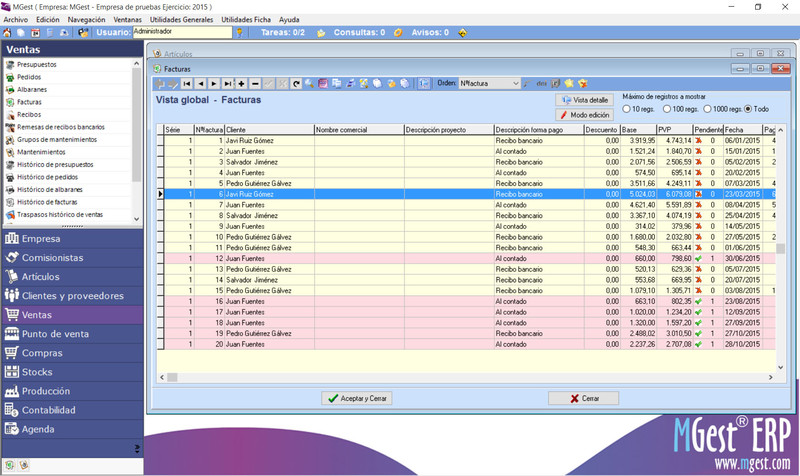Open the Comisionistas module
Image resolution: width=800 pixels, height=476 pixels.
(72, 258)
